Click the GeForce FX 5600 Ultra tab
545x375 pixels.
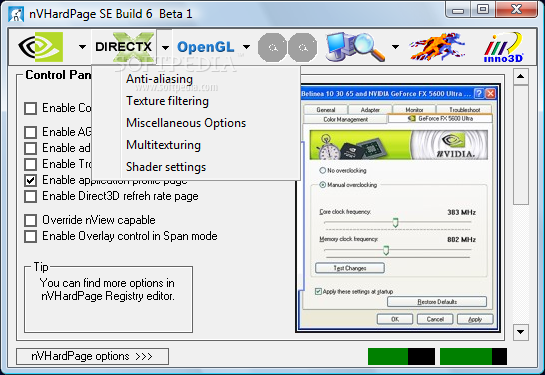(x=440, y=119)
